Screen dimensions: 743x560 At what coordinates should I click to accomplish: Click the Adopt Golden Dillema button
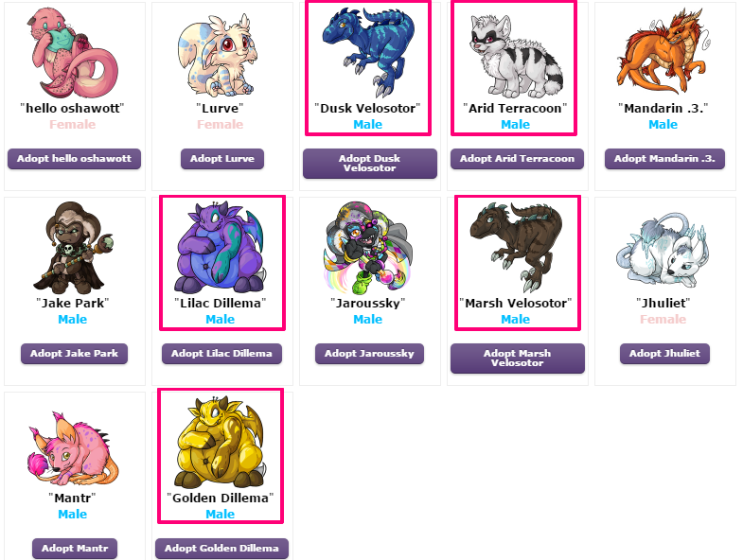[x=221, y=549]
